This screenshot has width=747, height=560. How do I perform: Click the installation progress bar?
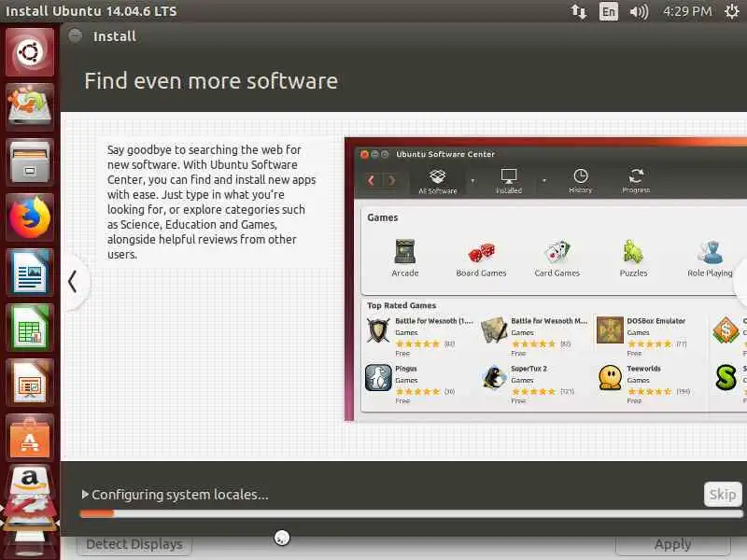click(411, 513)
